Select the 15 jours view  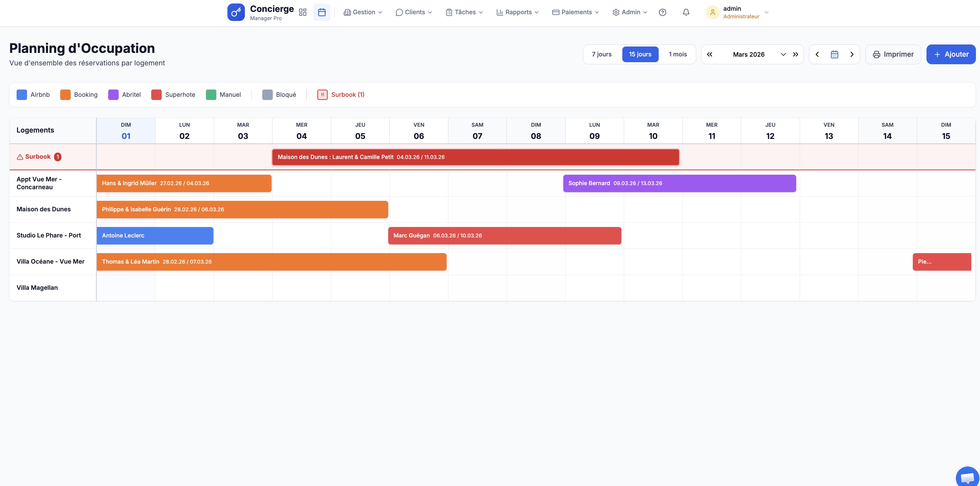[x=640, y=54]
